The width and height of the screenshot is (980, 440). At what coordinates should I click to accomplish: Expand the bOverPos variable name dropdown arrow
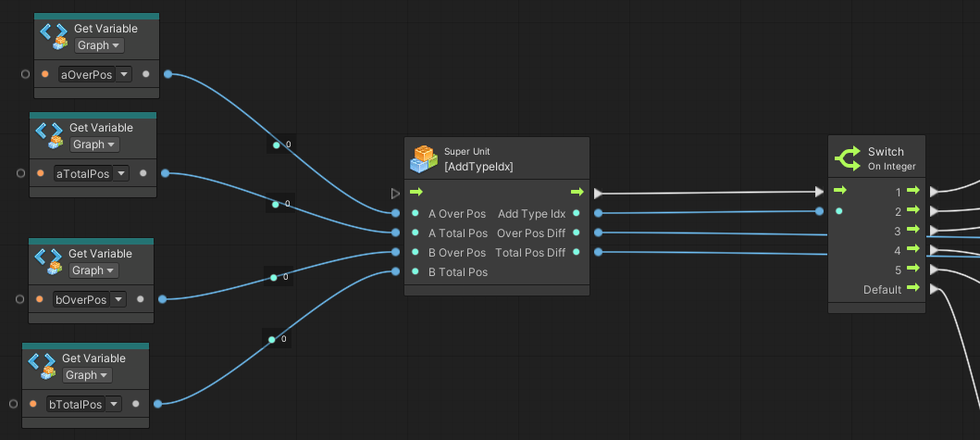click(x=118, y=299)
